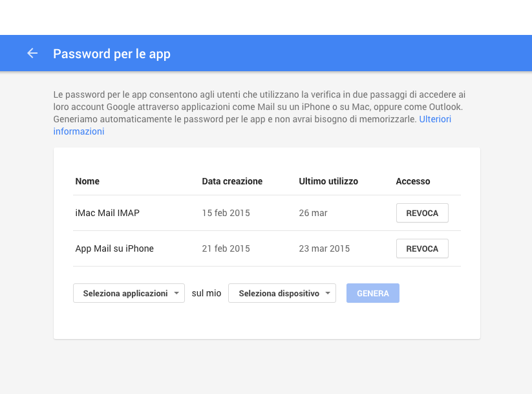Screen dimensions: 532x394
Task: Open the Seleziona applicazioni dropdown
Action: click(129, 293)
